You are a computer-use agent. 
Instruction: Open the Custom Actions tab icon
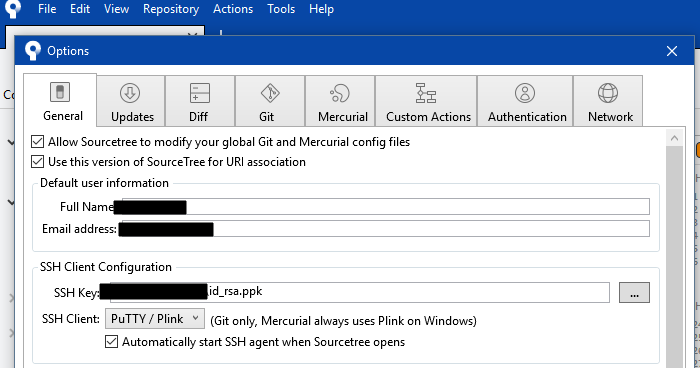(426, 93)
